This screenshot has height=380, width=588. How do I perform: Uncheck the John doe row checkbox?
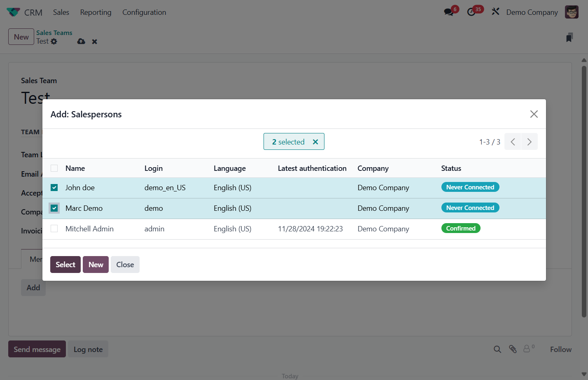point(54,187)
